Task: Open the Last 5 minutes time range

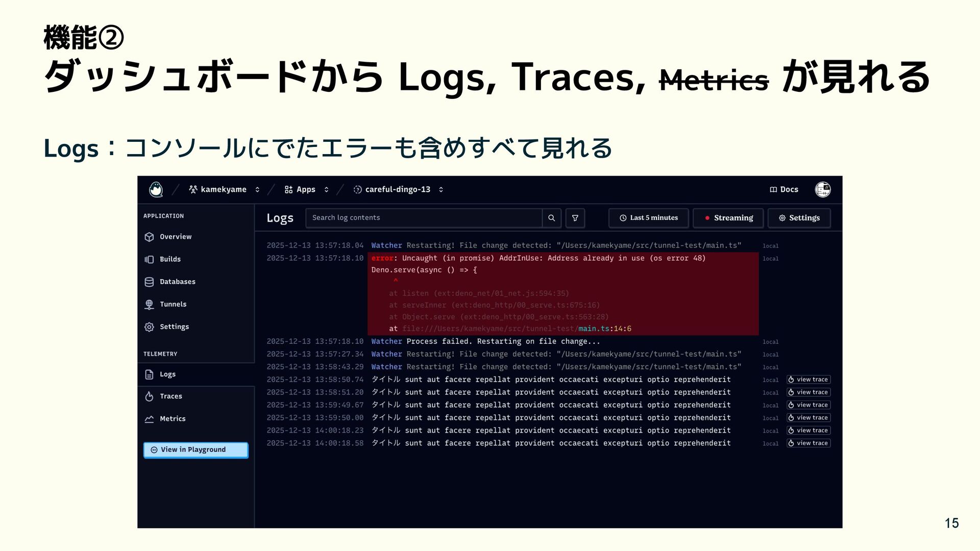Action: pos(648,218)
